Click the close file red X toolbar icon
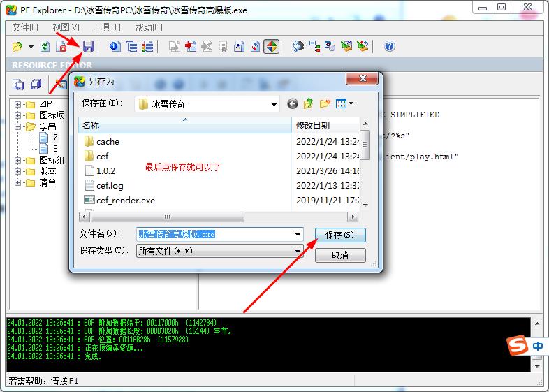The height and width of the screenshot is (392, 549). pyautogui.click(x=61, y=46)
